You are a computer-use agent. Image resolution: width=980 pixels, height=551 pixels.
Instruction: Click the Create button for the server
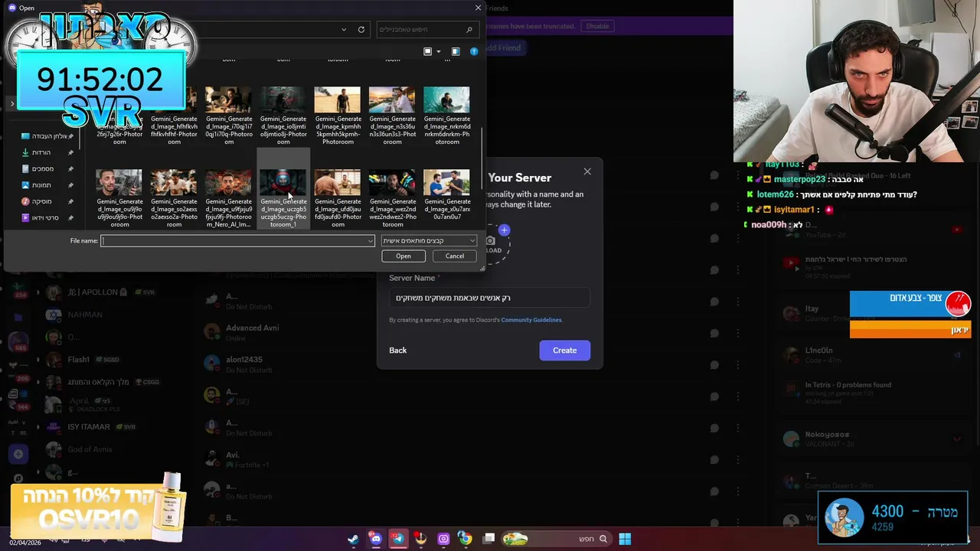coord(565,350)
